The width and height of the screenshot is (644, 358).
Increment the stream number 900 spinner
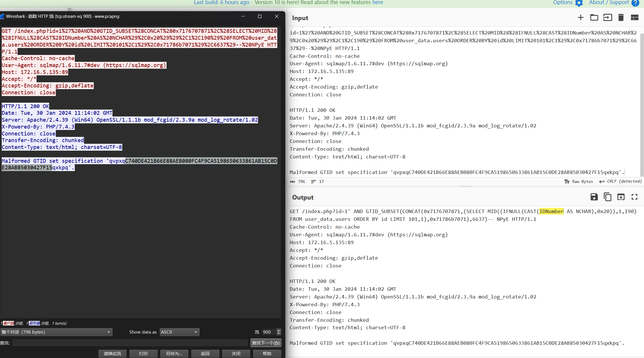tap(278, 330)
